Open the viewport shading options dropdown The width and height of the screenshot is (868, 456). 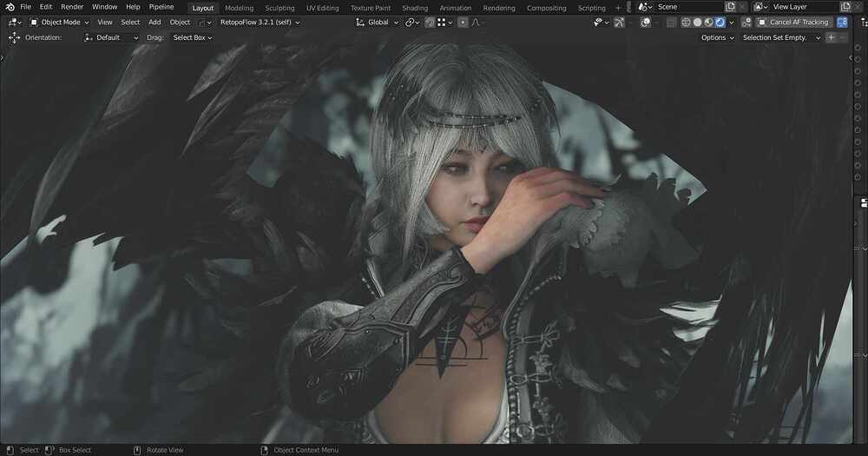click(x=731, y=23)
